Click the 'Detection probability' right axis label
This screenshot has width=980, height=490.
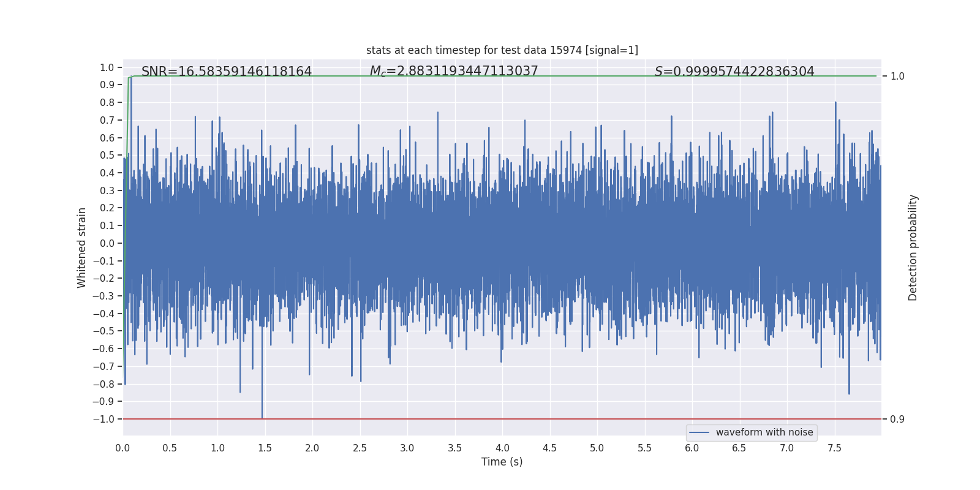tap(913, 247)
